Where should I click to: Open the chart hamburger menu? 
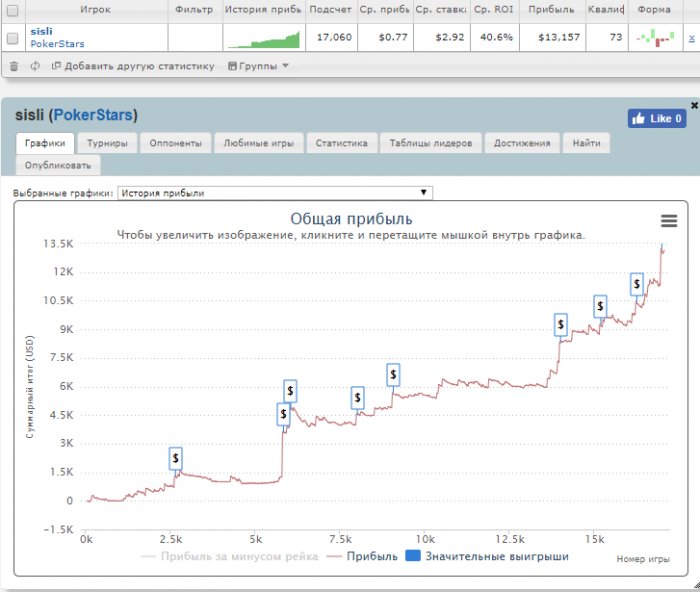[669, 221]
